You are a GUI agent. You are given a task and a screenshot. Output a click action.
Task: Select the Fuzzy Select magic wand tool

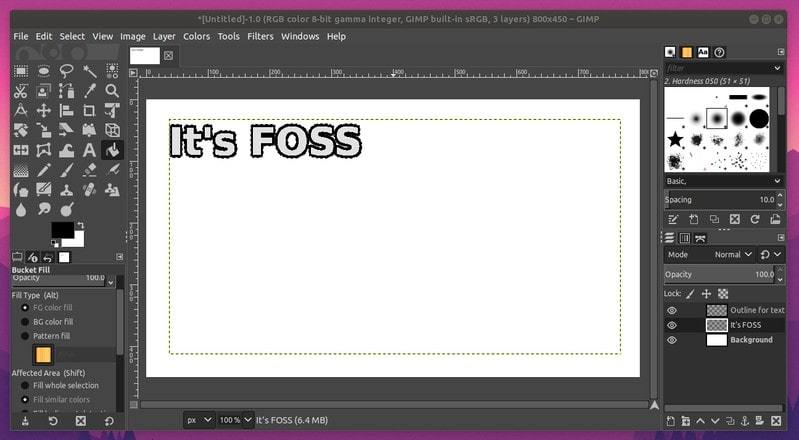click(89, 71)
